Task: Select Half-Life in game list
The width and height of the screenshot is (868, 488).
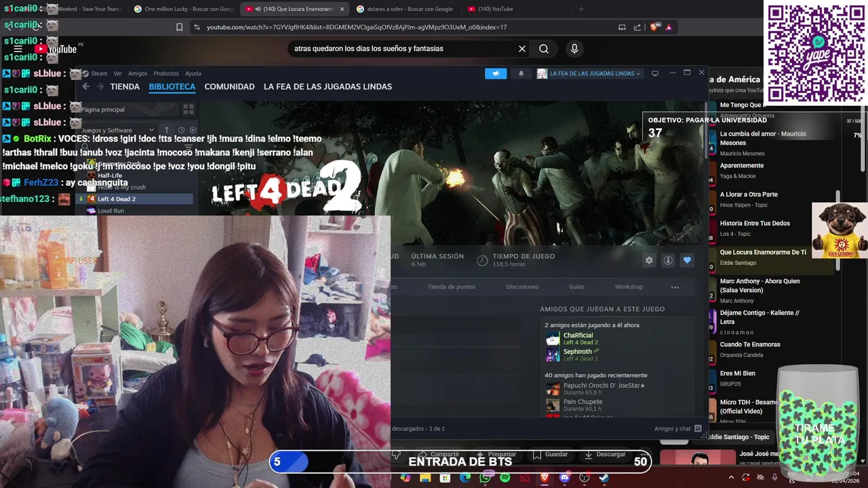Action: click(x=109, y=176)
